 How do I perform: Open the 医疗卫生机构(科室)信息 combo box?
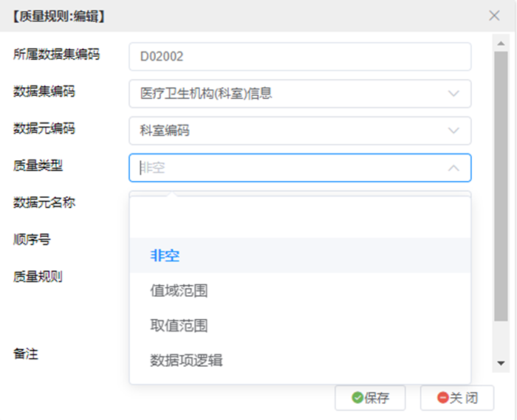pos(300,94)
